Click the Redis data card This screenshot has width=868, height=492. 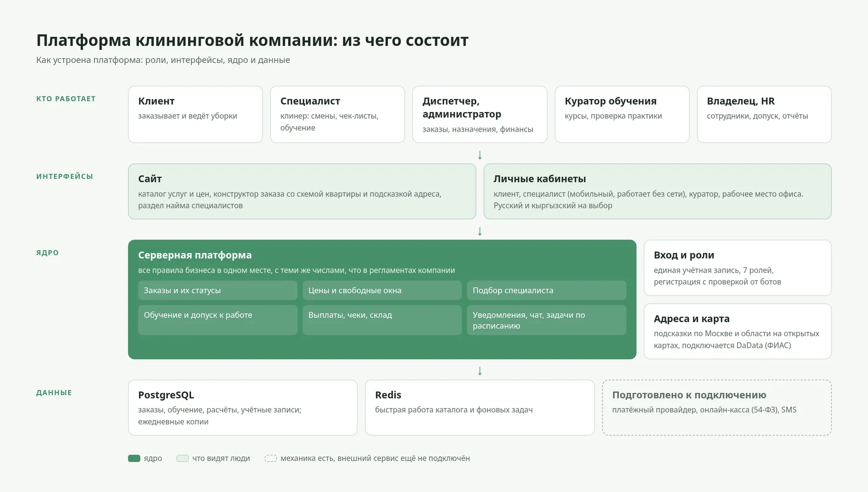480,408
